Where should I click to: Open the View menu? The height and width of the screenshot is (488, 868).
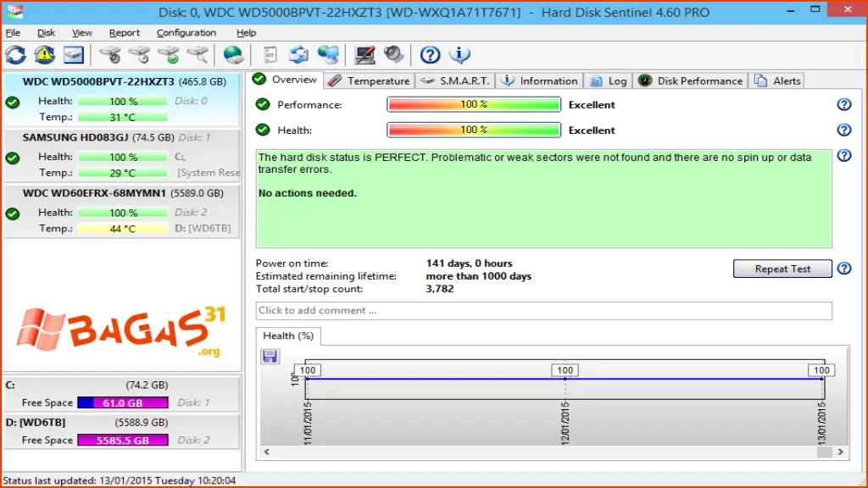click(x=82, y=33)
